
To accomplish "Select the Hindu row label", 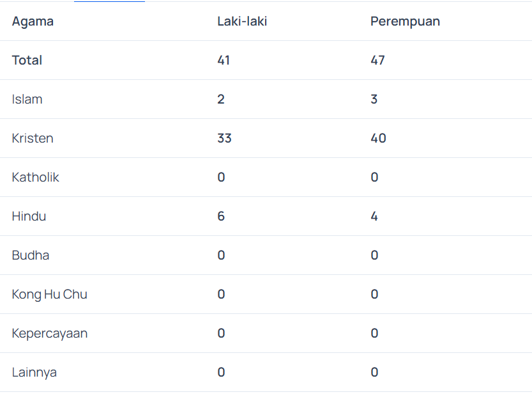I will [29, 216].
